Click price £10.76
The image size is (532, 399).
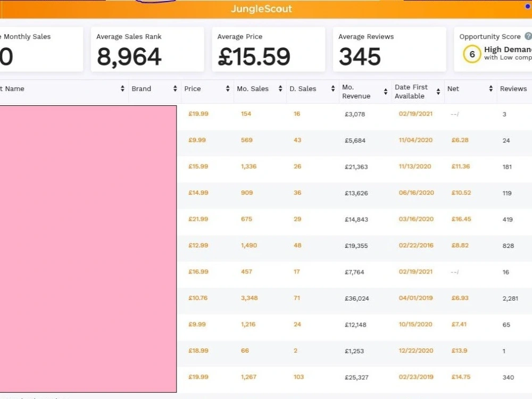pos(198,298)
